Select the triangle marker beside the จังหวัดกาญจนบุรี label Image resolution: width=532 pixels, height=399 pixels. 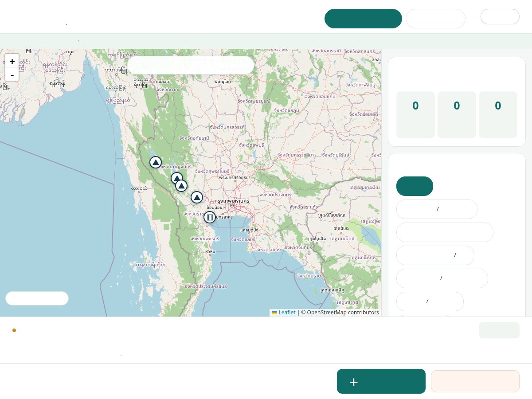click(x=156, y=162)
